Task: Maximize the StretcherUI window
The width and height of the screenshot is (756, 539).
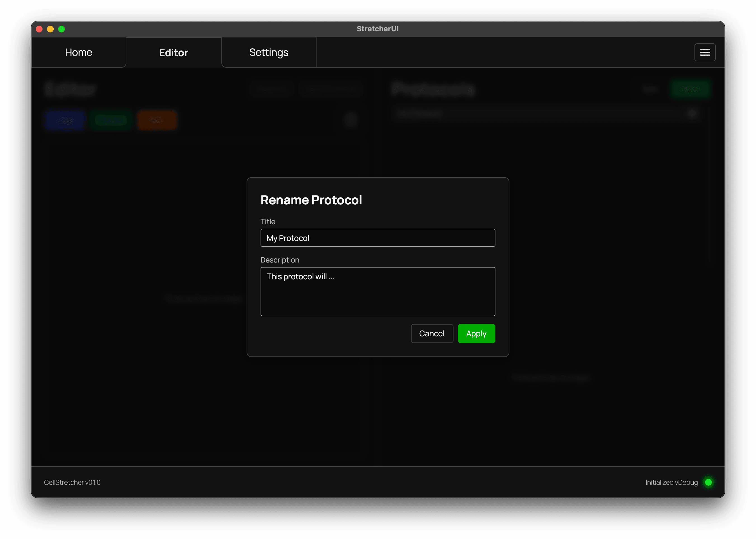Action: click(62, 29)
